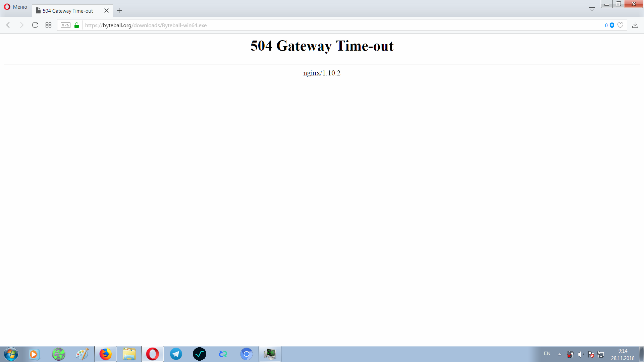Open the black checkmark app in taskbar
The image size is (644, 362).
click(200, 354)
